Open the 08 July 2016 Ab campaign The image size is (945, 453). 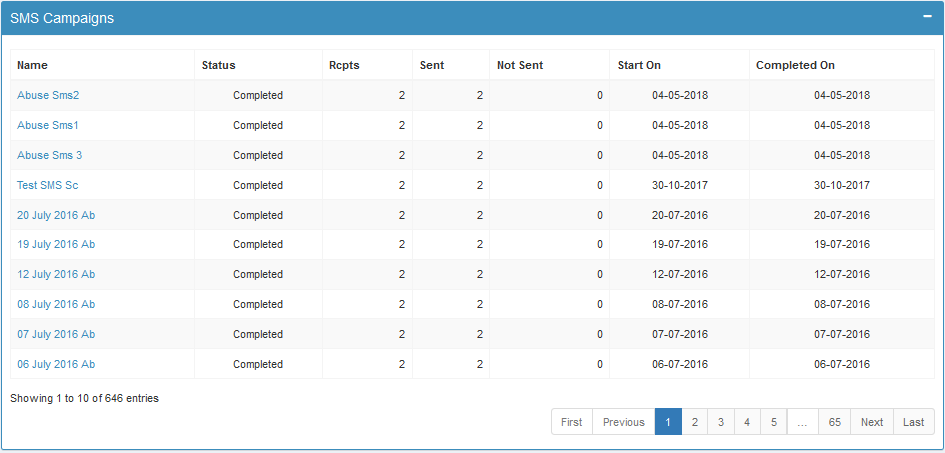point(56,305)
